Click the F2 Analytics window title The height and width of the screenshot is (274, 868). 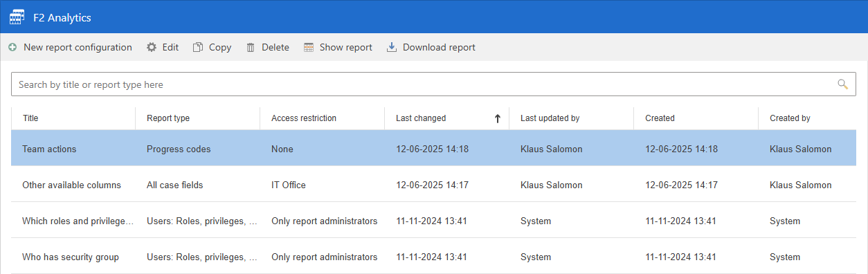62,17
